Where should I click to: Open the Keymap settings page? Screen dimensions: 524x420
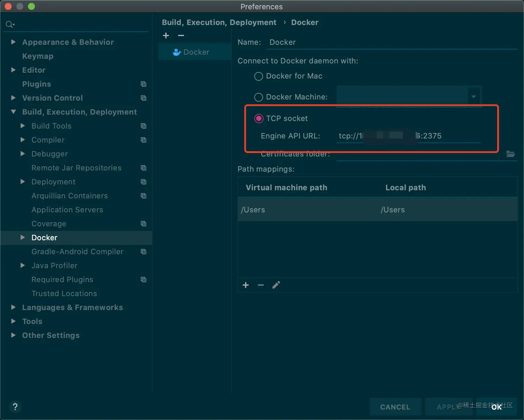38,56
